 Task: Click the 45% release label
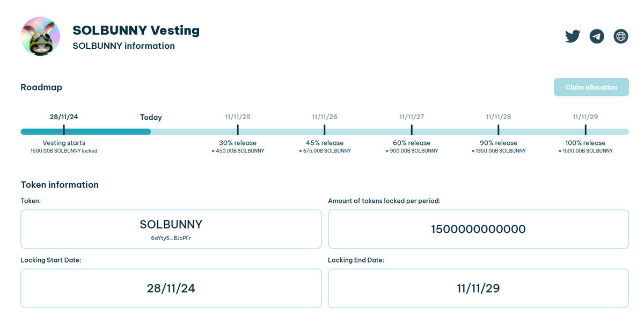click(x=325, y=143)
